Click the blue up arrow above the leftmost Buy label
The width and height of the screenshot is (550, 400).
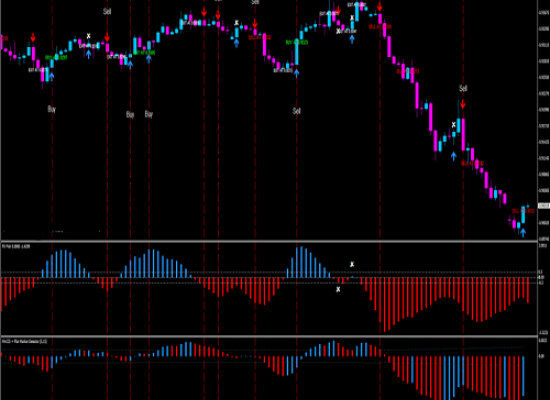52,76
